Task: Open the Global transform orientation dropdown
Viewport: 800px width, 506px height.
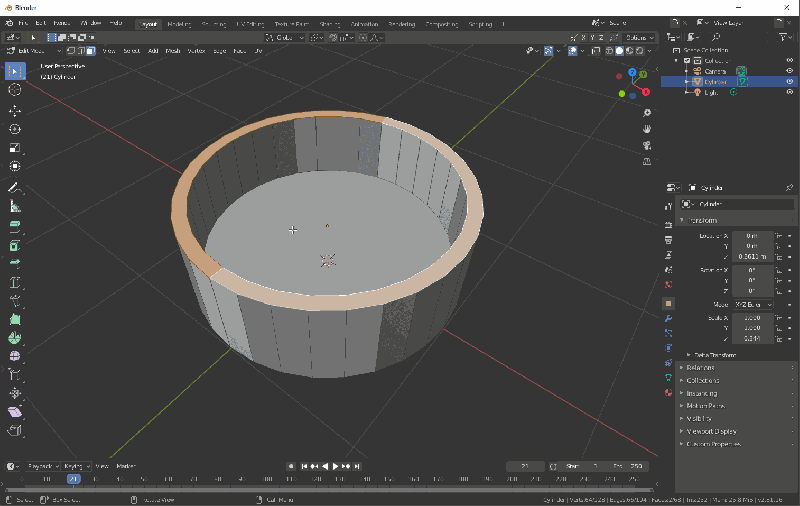Action: click(x=285, y=37)
